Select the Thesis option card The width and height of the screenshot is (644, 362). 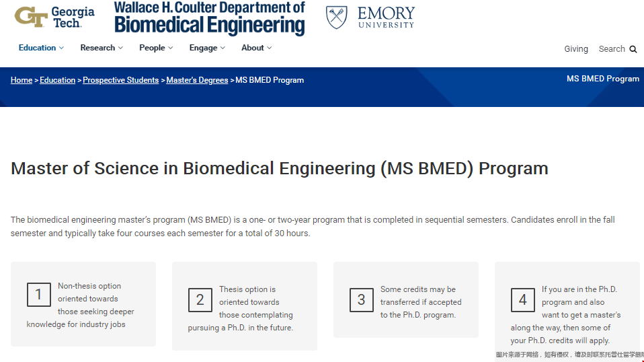pyautogui.click(x=245, y=306)
